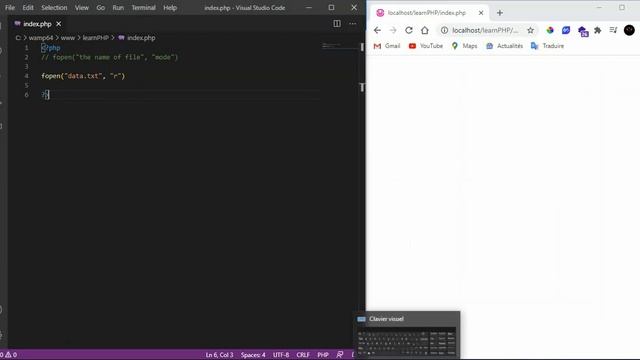This screenshot has height=360, width=640.
Task: Open the Gmail bookmark
Action: [x=387, y=46]
